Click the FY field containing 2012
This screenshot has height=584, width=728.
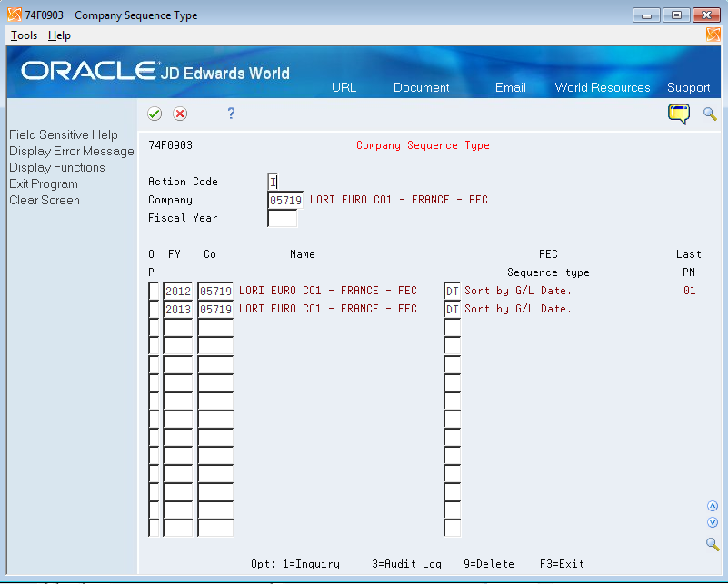(x=178, y=291)
